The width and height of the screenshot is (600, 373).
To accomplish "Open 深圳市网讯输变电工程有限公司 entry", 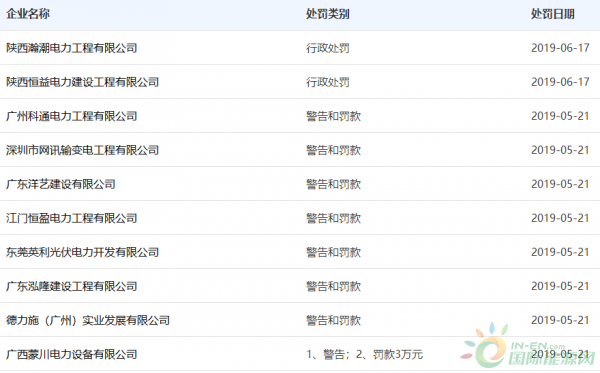I will click(83, 150).
